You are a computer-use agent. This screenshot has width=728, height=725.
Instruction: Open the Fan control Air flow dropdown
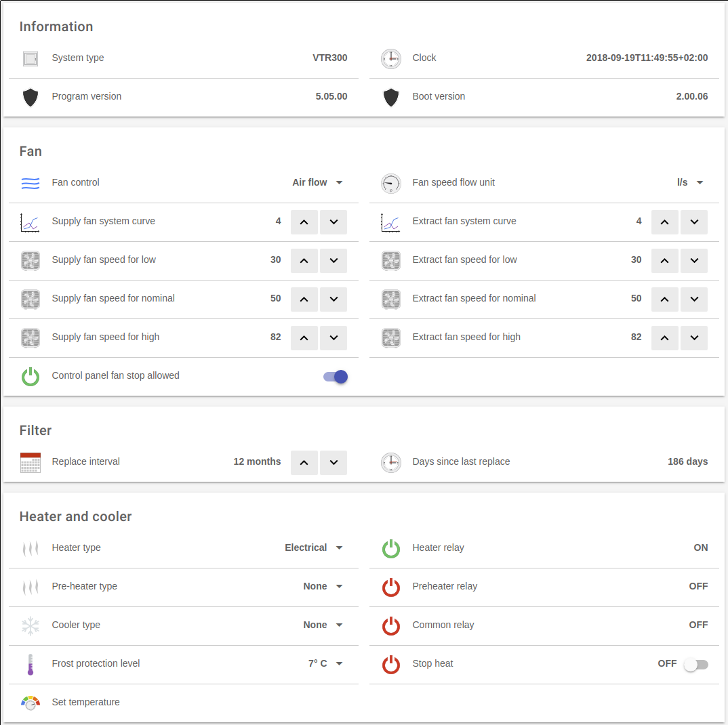[x=318, y=183]
